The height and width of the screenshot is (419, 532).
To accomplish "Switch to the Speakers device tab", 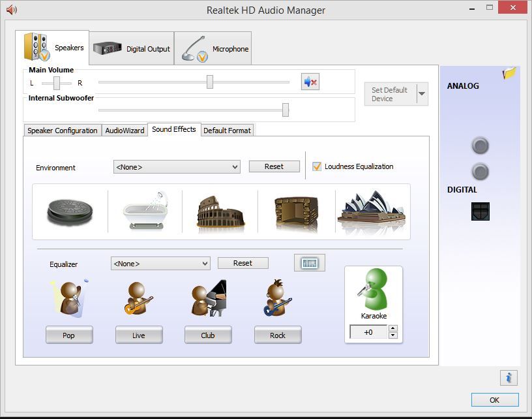I will [52, 48].
